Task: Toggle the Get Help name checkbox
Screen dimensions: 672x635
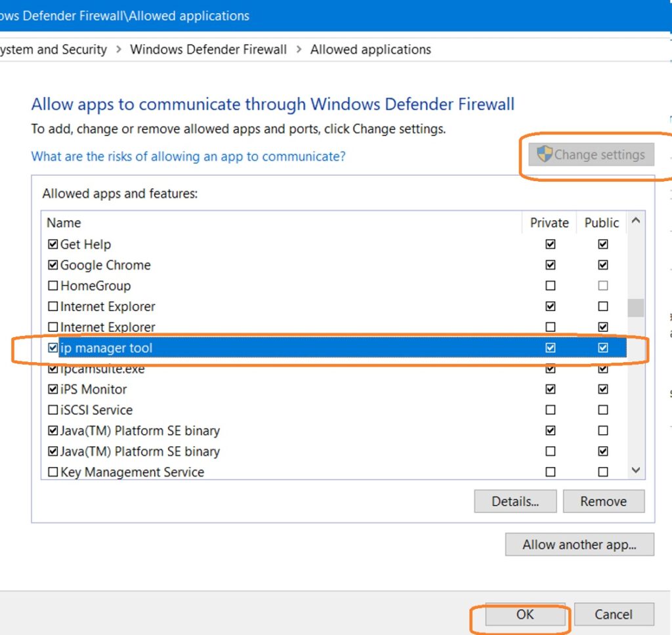Action: tap(53, 245)
